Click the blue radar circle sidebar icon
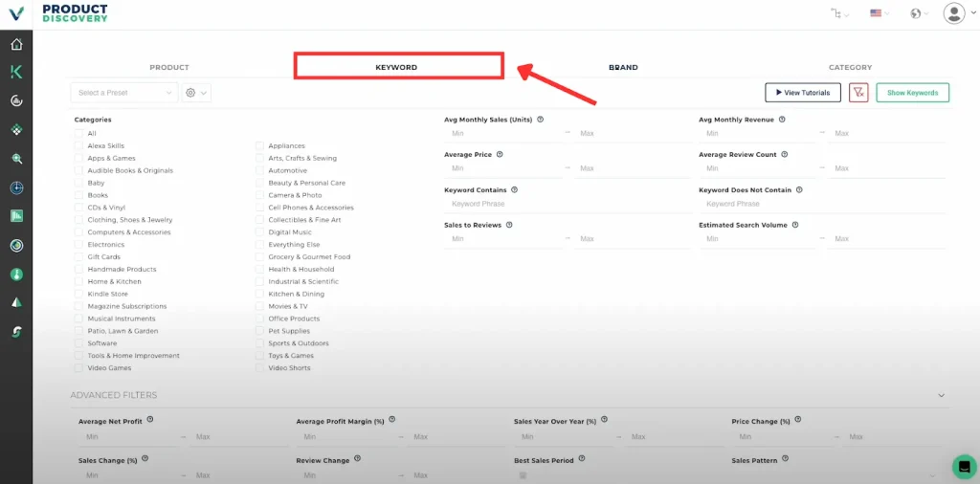This screenshot has width=980, height=484. (x=17, y=187)
